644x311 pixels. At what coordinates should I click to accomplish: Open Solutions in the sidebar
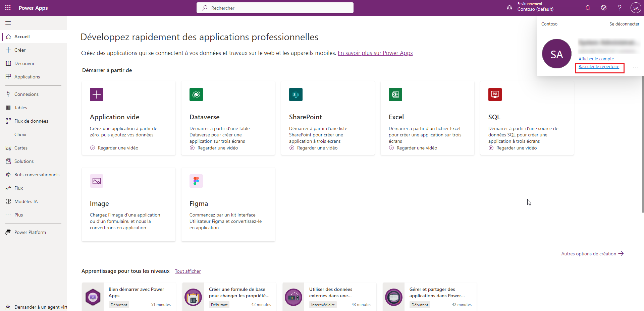click(34, 161)
